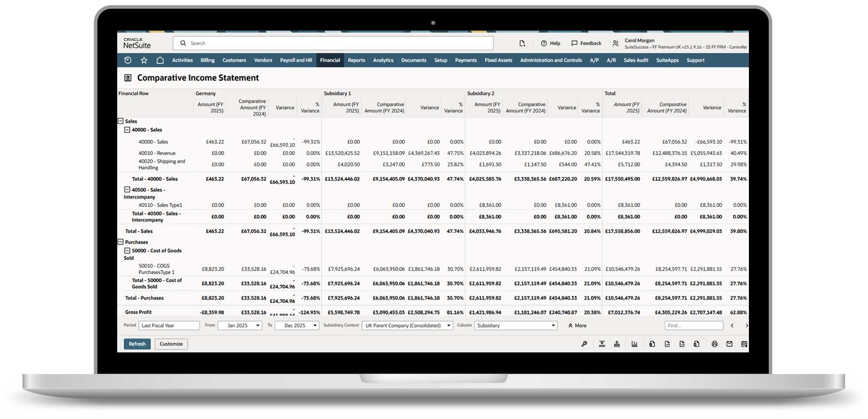Click the wrench icon in the footer toolbar
The height and width of the screenshot is (419, 868).
click(584, 344)
